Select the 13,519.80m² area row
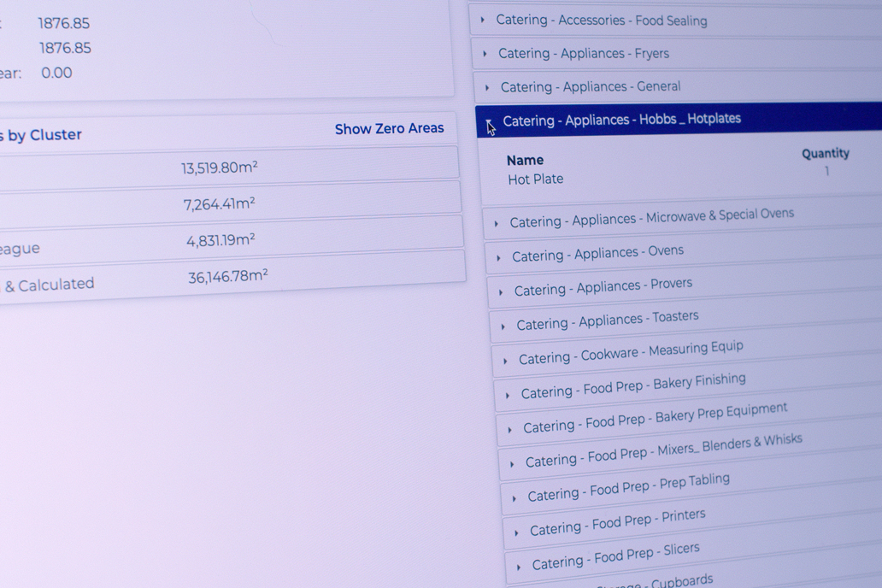This screenshot has height=588, width=882. point(220,168)
